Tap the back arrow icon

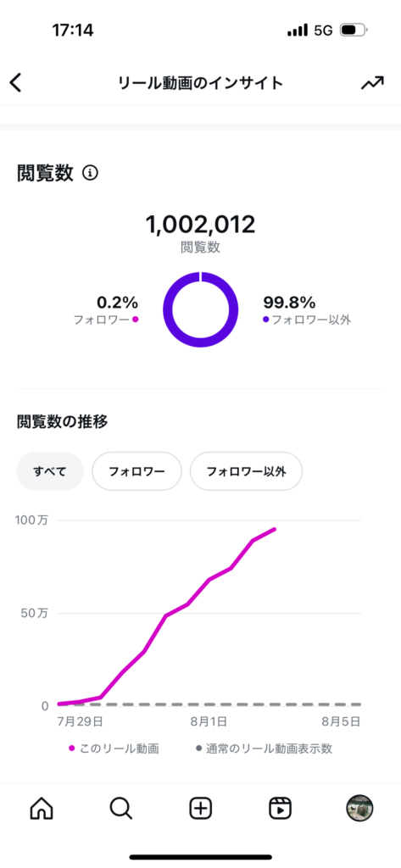click(x=15, y=83)
